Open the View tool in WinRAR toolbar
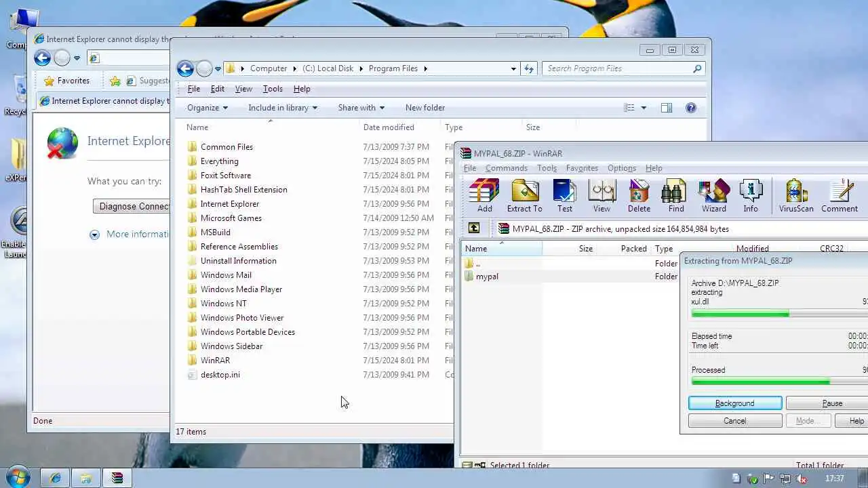 point(601,196)
